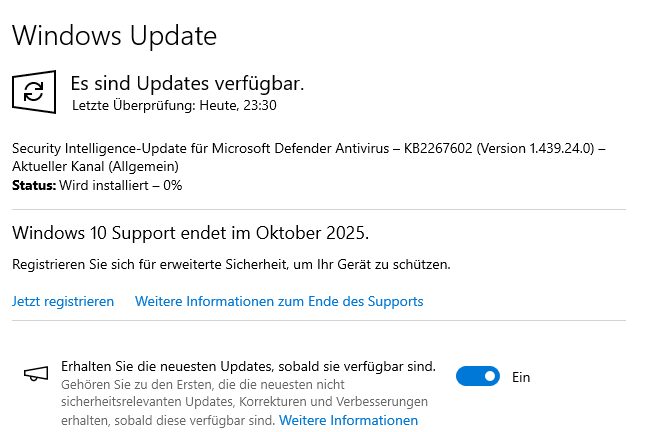Screen dimensions: 653x432
Task: Click the 'Version 1.439.24.0' text
Action: [x=535, y=148]
